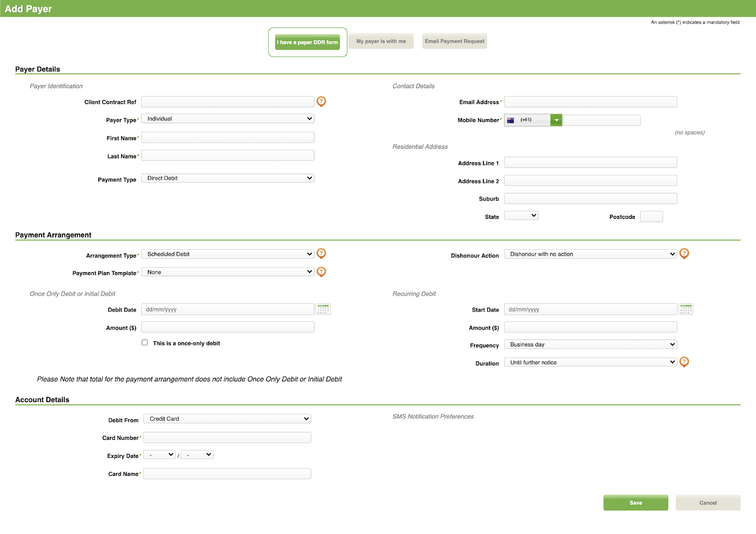756x534 pixels.
Task: Open help icon beside Payment Plan Template
Action: [x=321, y=272]
